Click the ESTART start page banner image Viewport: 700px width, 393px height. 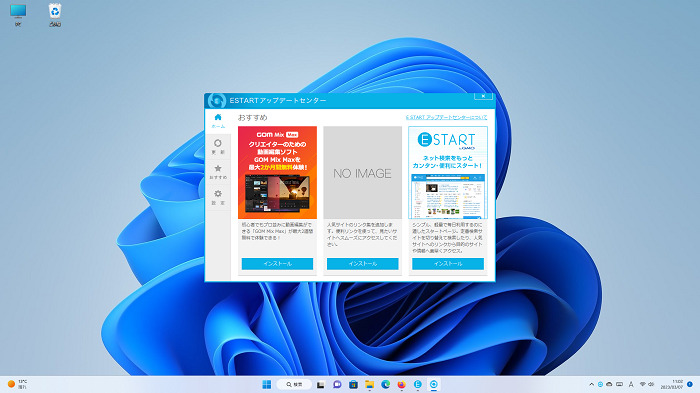tap(448, 172)
